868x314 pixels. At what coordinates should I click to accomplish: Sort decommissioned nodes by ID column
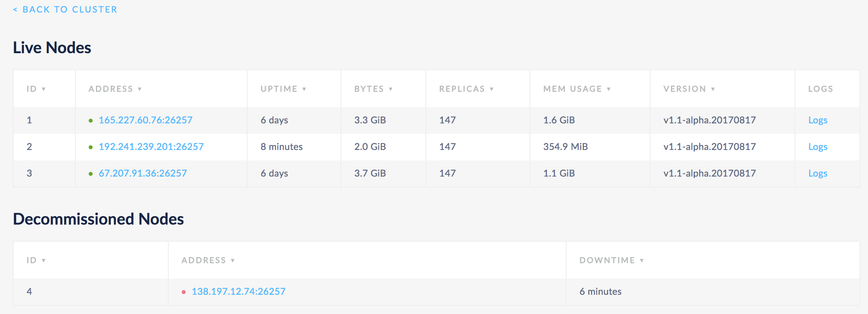tap(36, 260)
